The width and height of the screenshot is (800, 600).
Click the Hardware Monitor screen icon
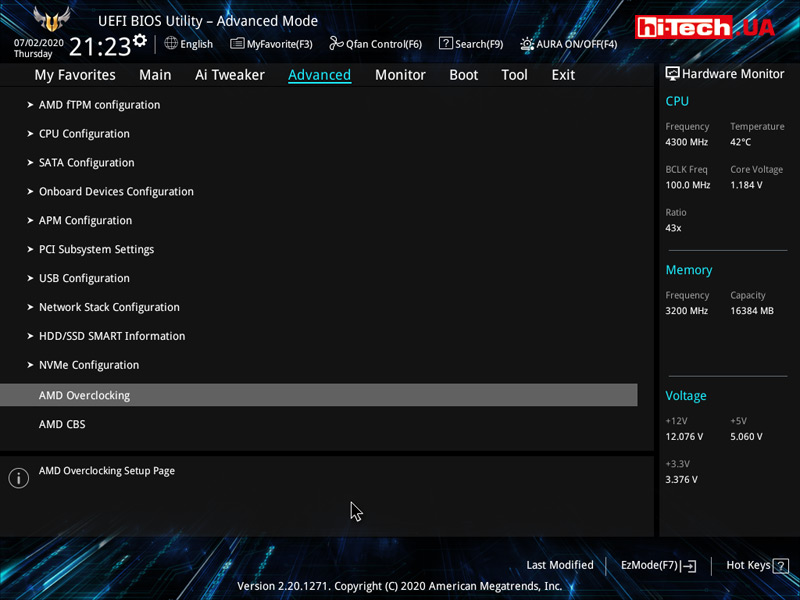tap(672, 74)
